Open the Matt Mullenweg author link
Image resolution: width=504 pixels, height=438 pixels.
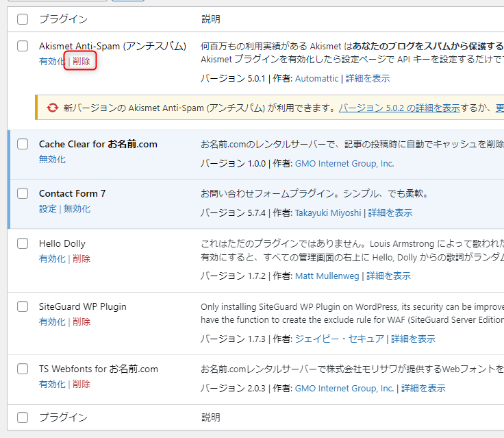click(x=327, y=276)
